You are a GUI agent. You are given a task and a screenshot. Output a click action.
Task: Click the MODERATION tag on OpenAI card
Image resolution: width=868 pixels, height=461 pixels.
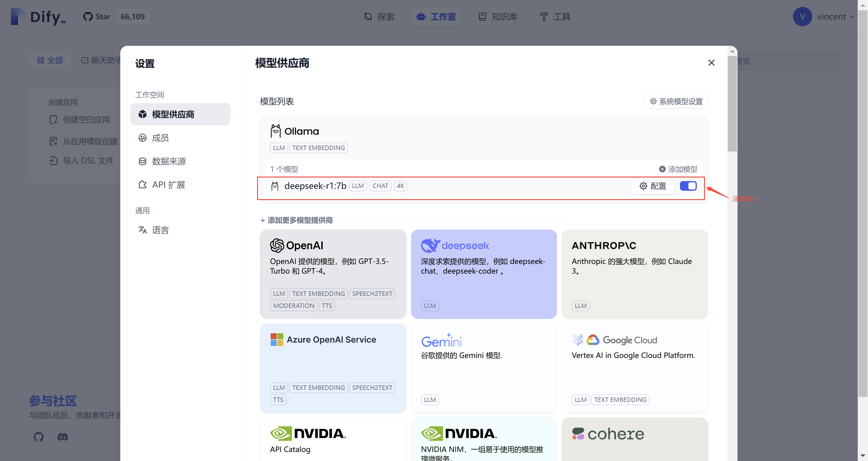click(294, 306)
